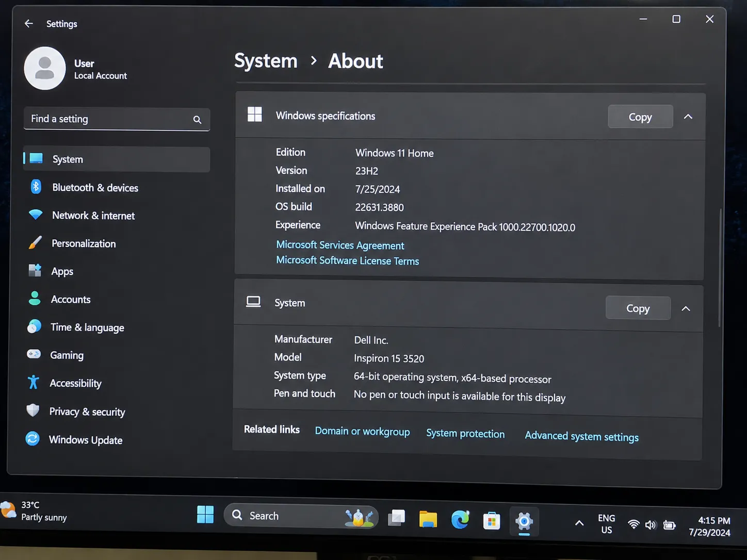Click the user profile avatar
Image resolution: width=747 pixels, height=560 pixels.
click(45, 68)
